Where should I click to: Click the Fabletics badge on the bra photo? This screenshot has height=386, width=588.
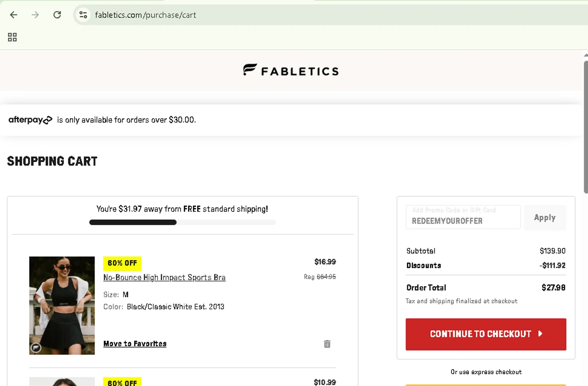[x=36, y=348]
